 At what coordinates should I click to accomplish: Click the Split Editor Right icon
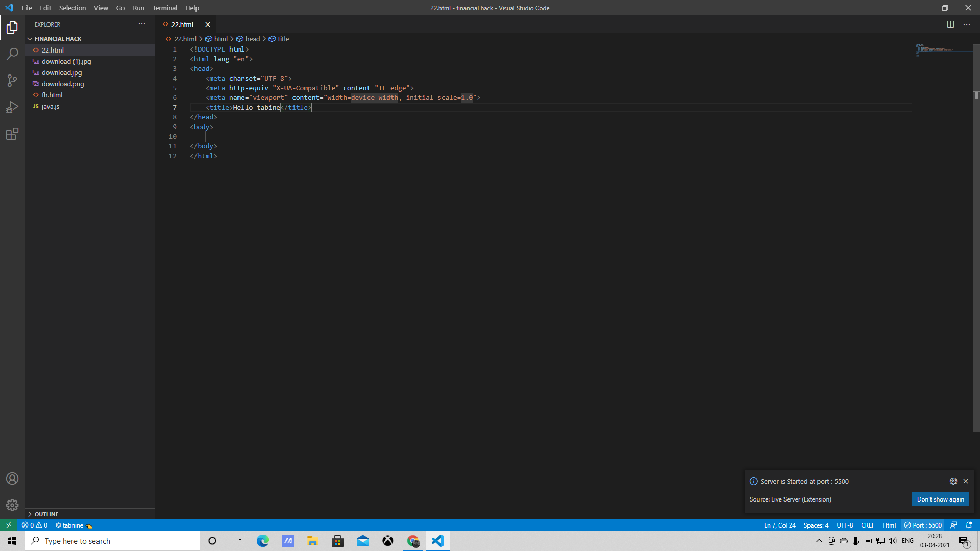click(x=950, y=24)
